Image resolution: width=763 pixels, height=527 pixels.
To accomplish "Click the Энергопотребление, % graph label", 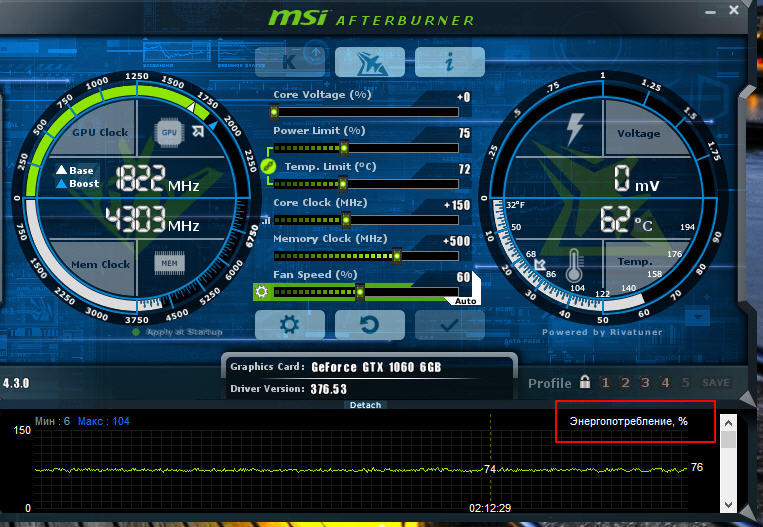I will point(629,421).
